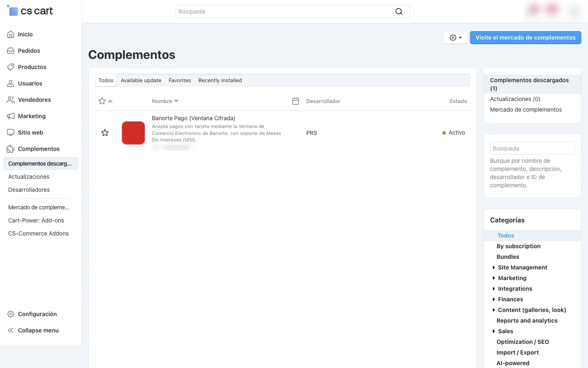Expand the Marketing category arrow

point(494,278)
